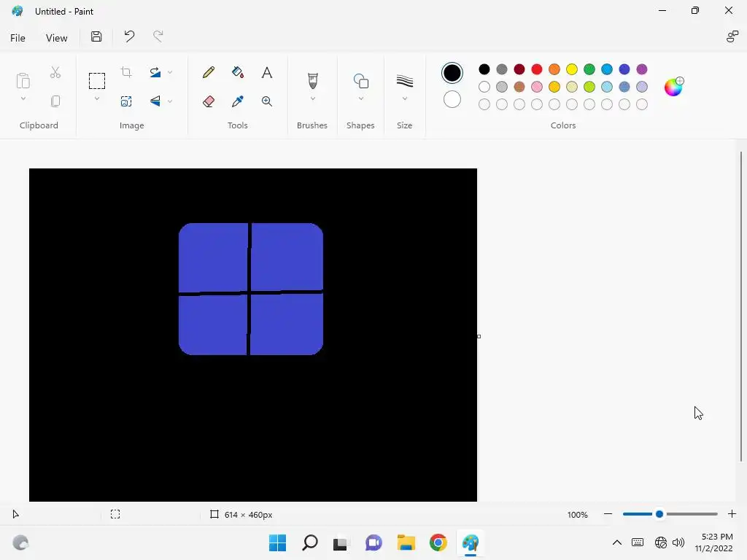
Task: Pick the orange color swatch
Action: [554, 69]
